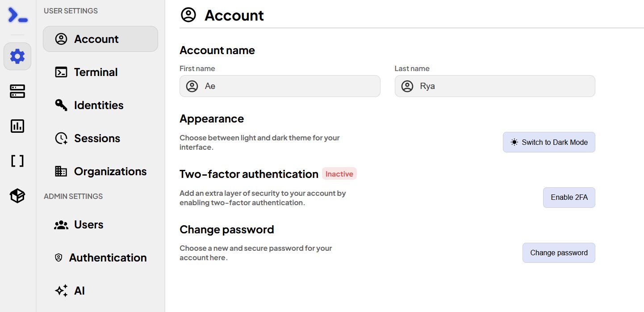
Task: Open the cube package icon in sidebar
Action: [x=17, y=196]
